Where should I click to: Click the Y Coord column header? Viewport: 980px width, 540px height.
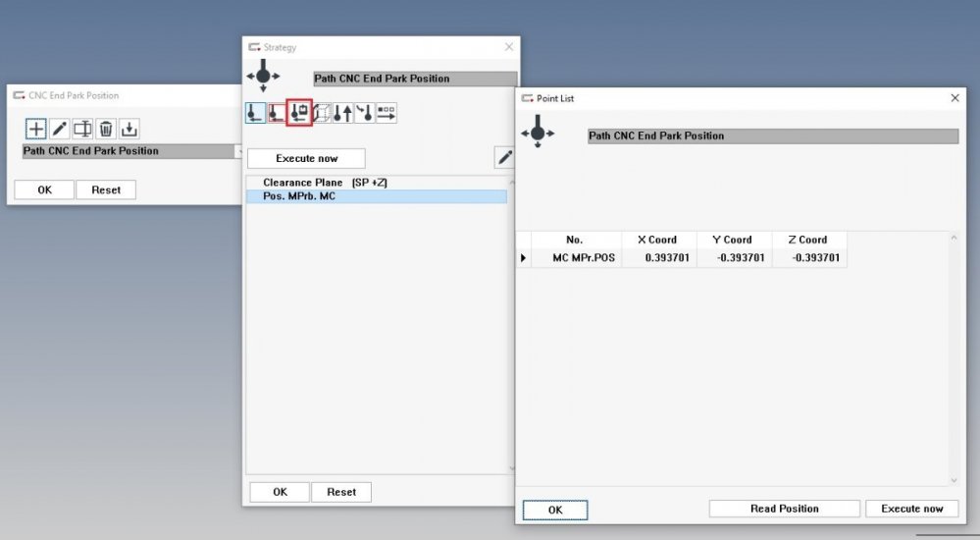pyautogui.click(x=735, y=240)
